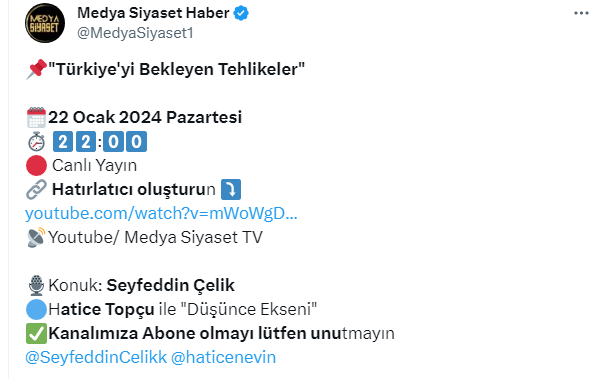Click the red circle live-broadcast emoji
595x379 pixels.
pyautogui.click(x=36, y=165)
